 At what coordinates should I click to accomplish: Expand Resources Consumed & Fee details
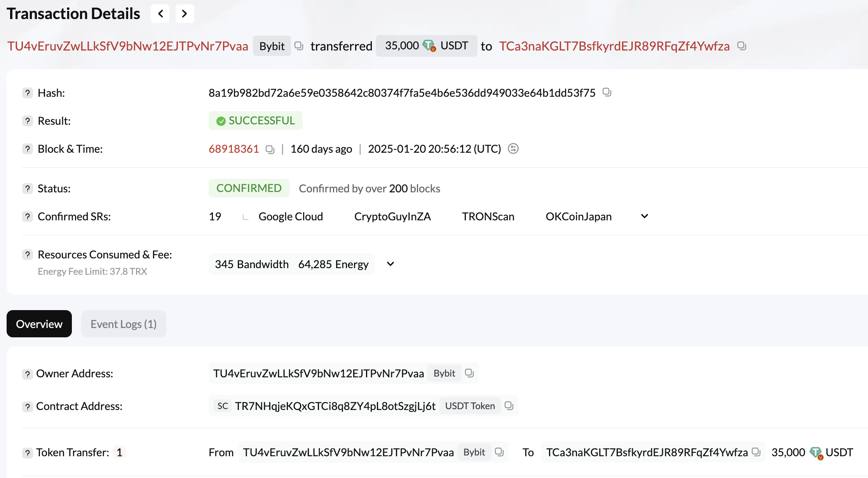click(x=390, y=264)
